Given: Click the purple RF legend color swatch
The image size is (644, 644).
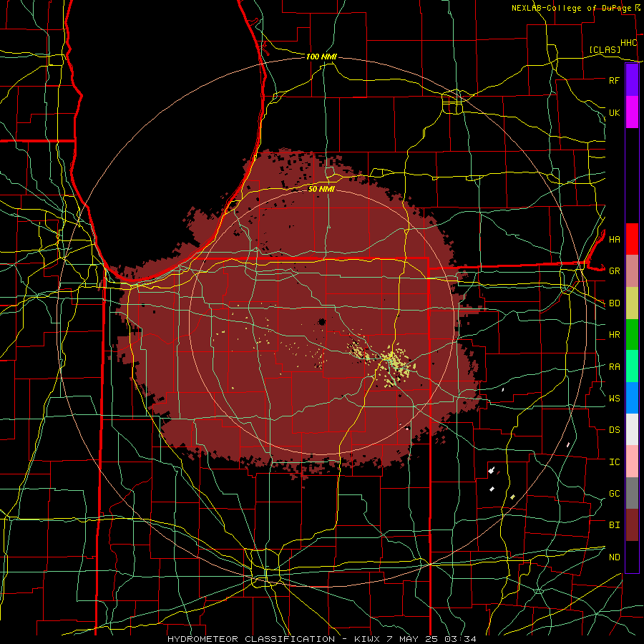Looking at the screenshot, I should [632, 80].
